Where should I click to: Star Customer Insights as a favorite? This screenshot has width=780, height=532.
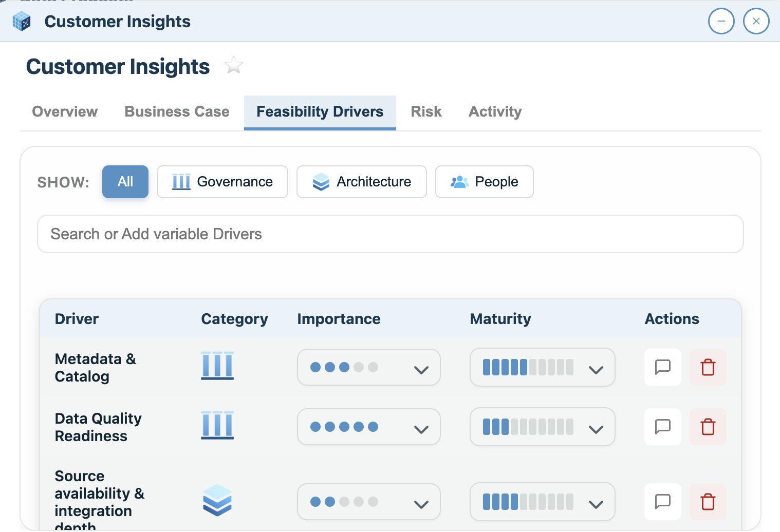pos(234,66)
